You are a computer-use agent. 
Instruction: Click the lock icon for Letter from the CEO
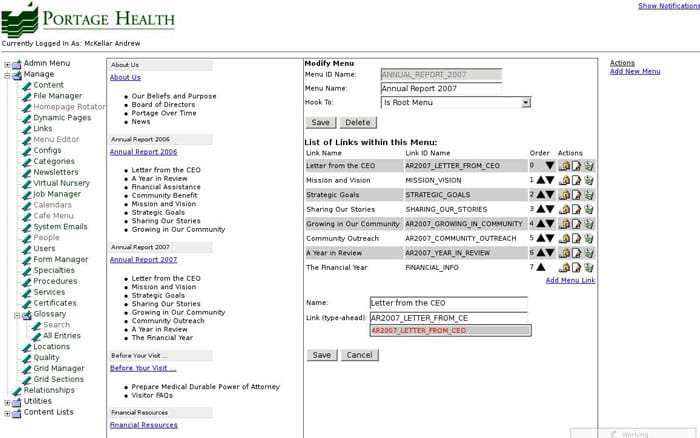click(x=564, y=166)
